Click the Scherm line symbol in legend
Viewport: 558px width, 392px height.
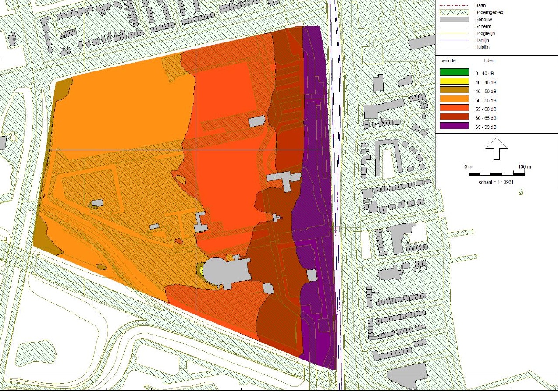tap(453, 26)
